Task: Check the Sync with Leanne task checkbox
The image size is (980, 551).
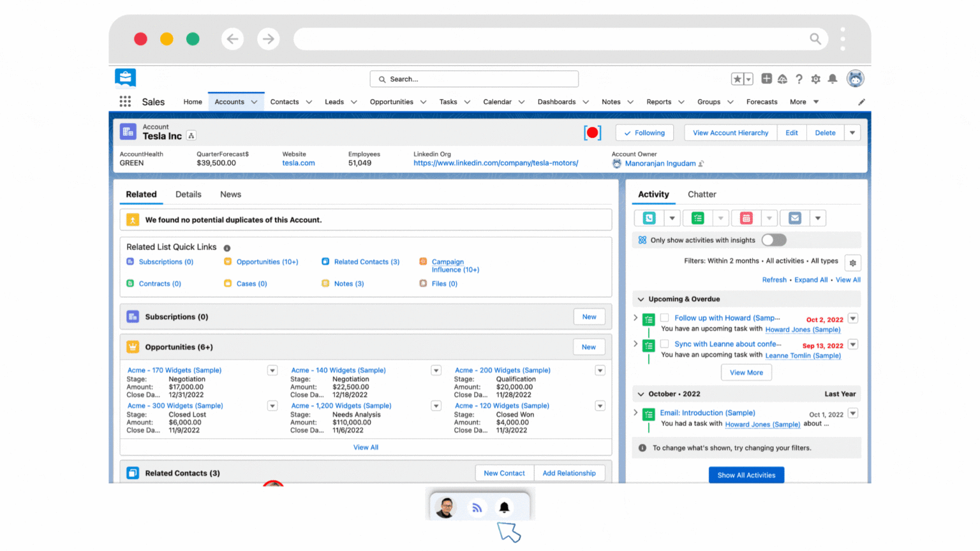Action: 664,344
